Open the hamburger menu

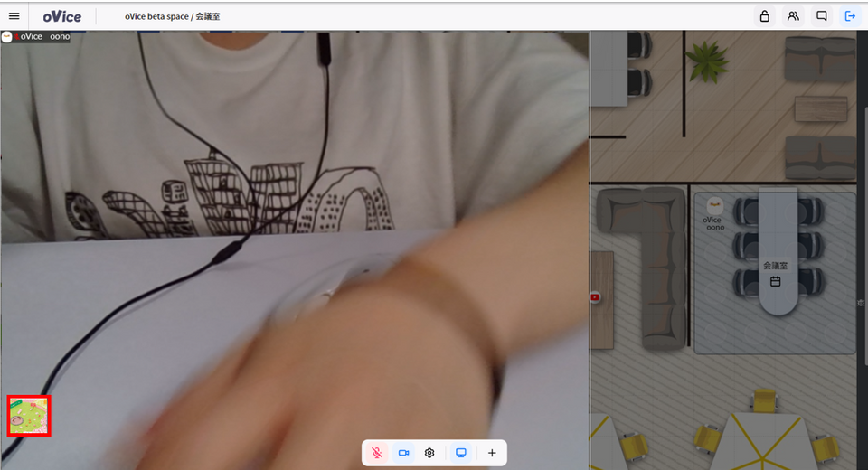14,16
